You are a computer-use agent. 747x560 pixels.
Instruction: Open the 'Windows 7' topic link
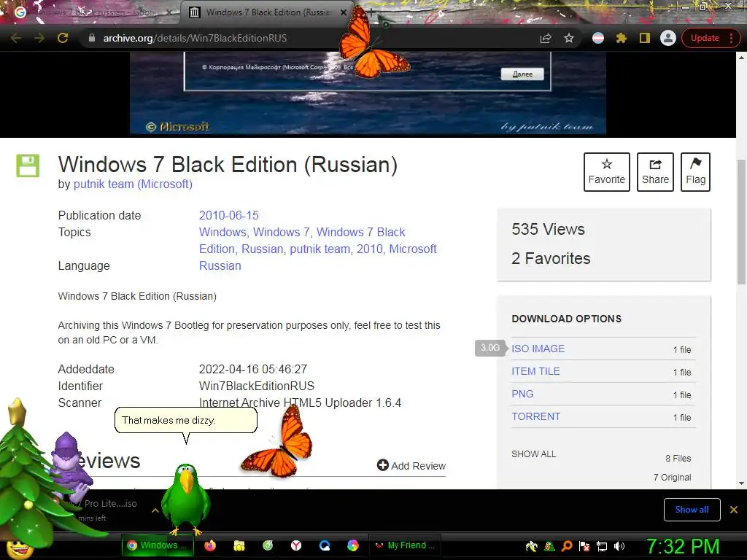coord(281,232)
